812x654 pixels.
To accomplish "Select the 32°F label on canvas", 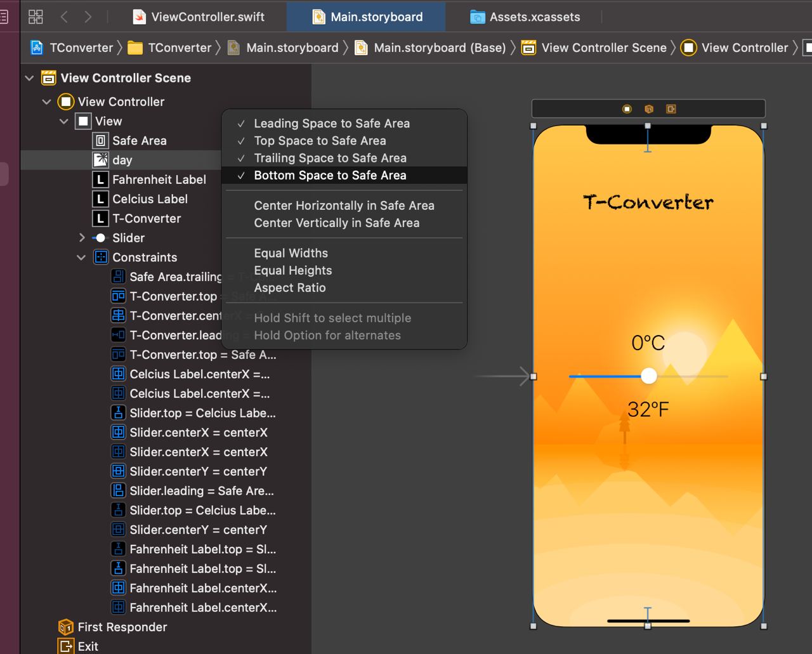I will [x=648, y=410].
